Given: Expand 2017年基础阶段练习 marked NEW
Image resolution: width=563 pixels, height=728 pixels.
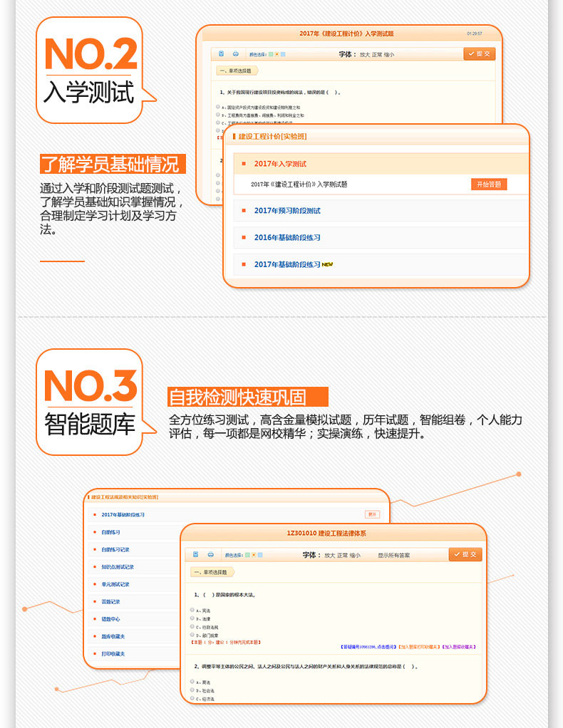Looking at the screenshot, I should tap(381, 265).
